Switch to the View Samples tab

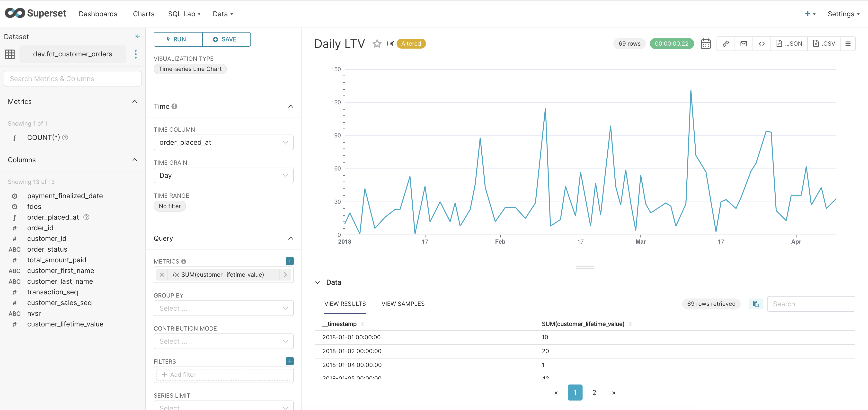click(403, 304)
